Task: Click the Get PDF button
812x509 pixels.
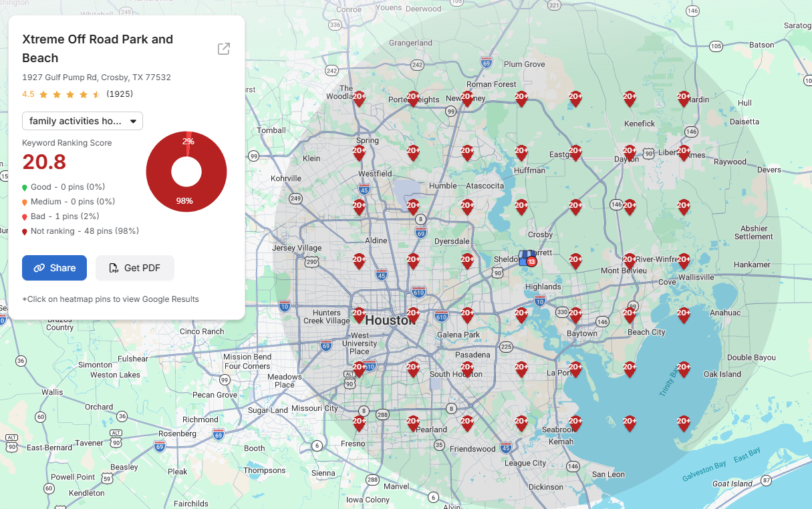Action: coord(135,268)
